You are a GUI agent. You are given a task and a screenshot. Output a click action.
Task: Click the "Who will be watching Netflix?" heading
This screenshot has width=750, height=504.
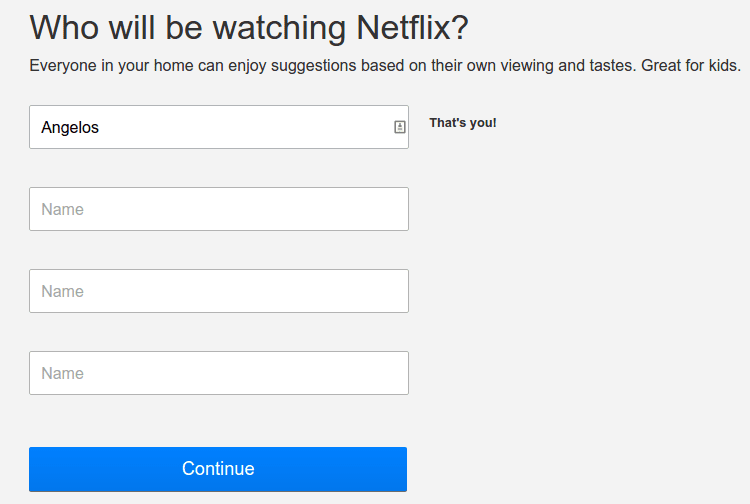[249, 27]
